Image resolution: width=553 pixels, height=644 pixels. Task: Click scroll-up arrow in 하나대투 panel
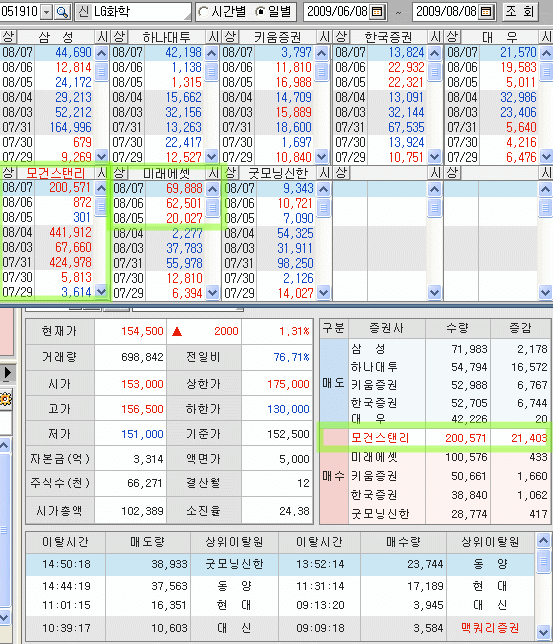(x=211, y=53)
